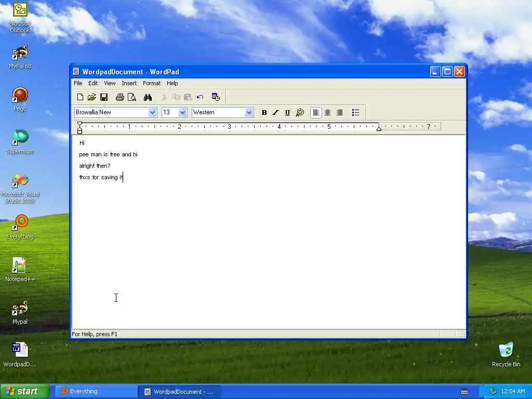Undo the last action via toolbar
532x399 pixels.
[200, 97]
